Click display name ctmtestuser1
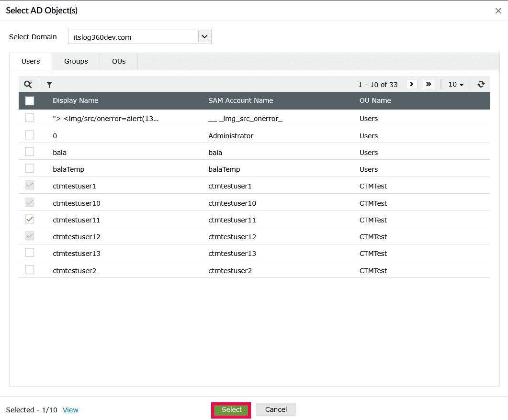508x420 pixels. [x=74, y=187]
